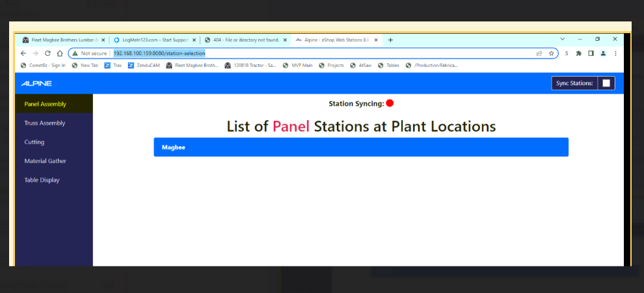Open Table Display in the sidebar

point(54,180)
